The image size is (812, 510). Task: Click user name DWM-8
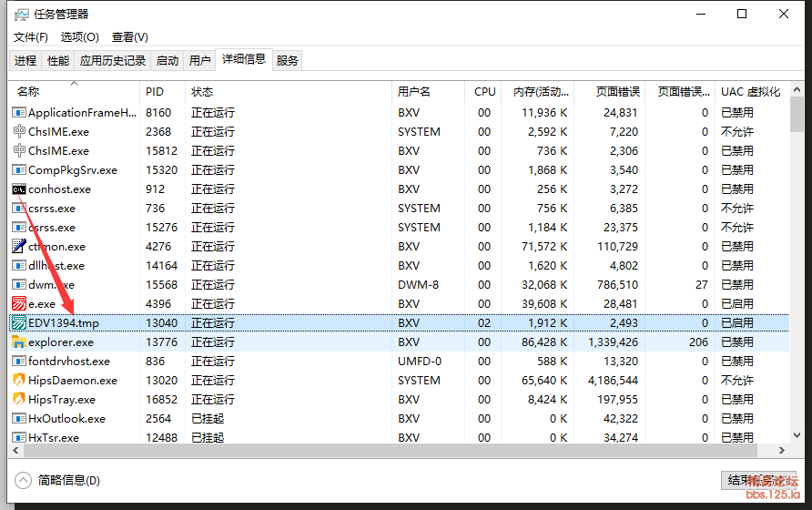point(419,284)
